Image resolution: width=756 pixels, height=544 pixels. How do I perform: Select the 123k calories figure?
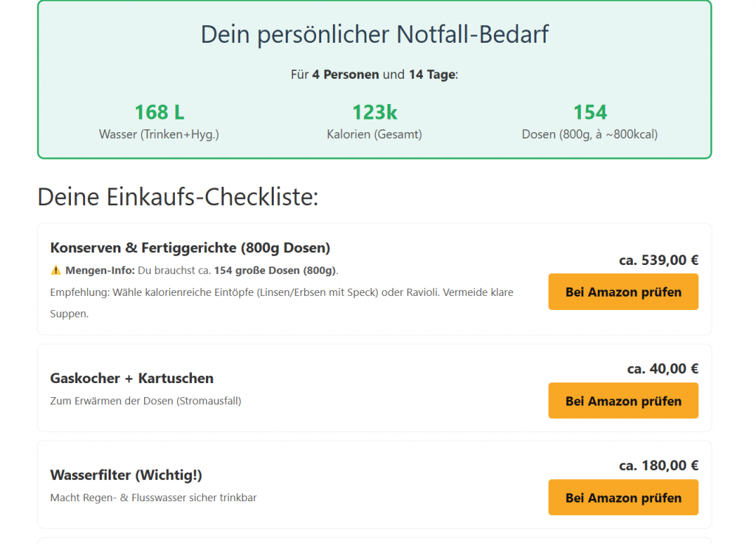pos(374,112)
